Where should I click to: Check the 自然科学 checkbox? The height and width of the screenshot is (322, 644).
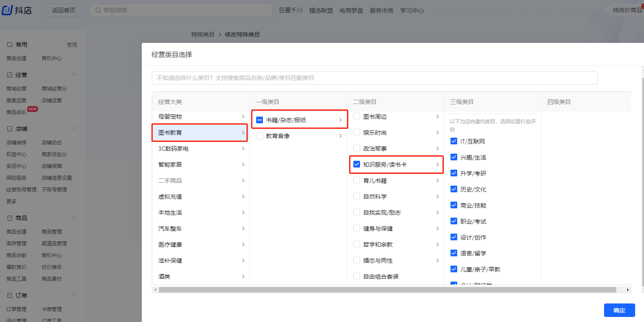click(x=357, y=197)
